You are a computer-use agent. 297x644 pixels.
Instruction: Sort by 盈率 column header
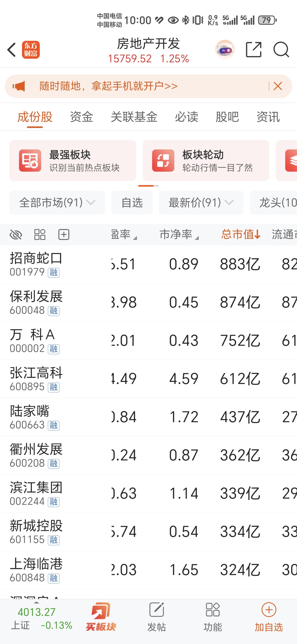pyautogui.click(x=124, y=235)
